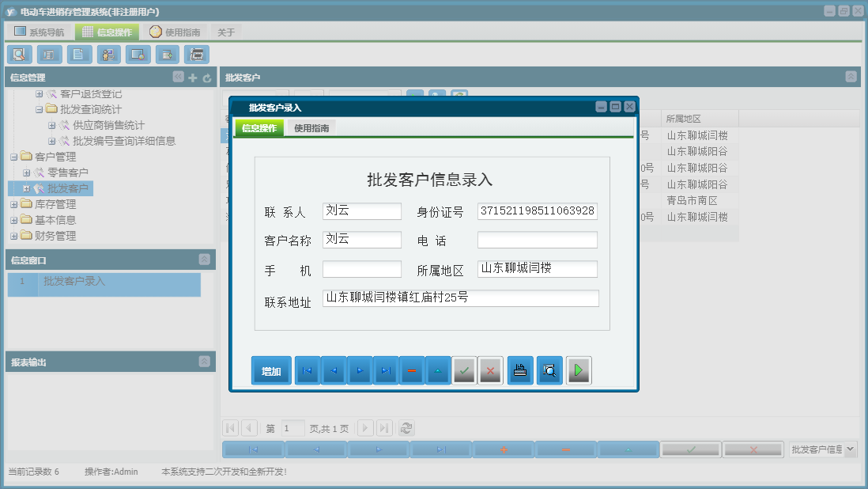This screenshot has height=489, width=868.
Task: Click first-record arrow in bottom record bar
Action: click(x=253, y=449)
